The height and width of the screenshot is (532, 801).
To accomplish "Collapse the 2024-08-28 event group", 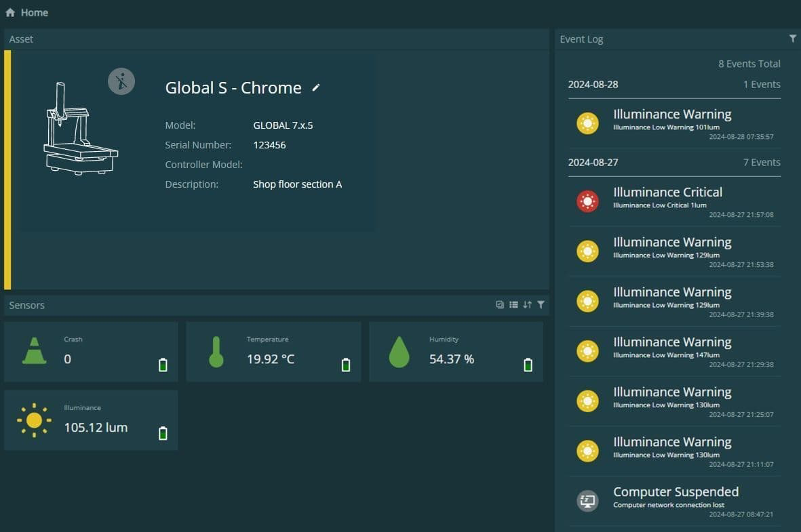I will (673, 84).
